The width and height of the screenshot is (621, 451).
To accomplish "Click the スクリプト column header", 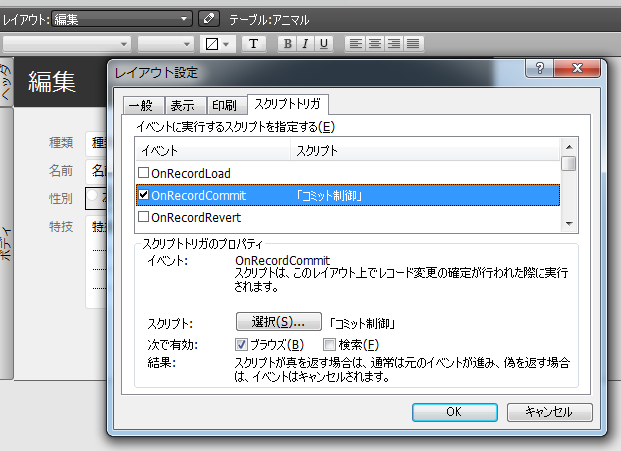I will tap(425, 150).
